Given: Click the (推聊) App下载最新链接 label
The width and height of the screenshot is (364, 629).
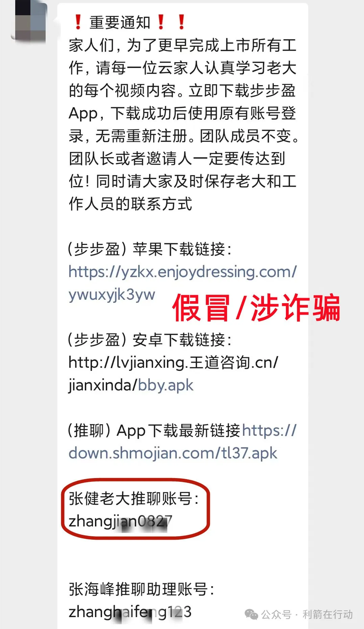Looking at the screenshot, I should coord(154,431).
